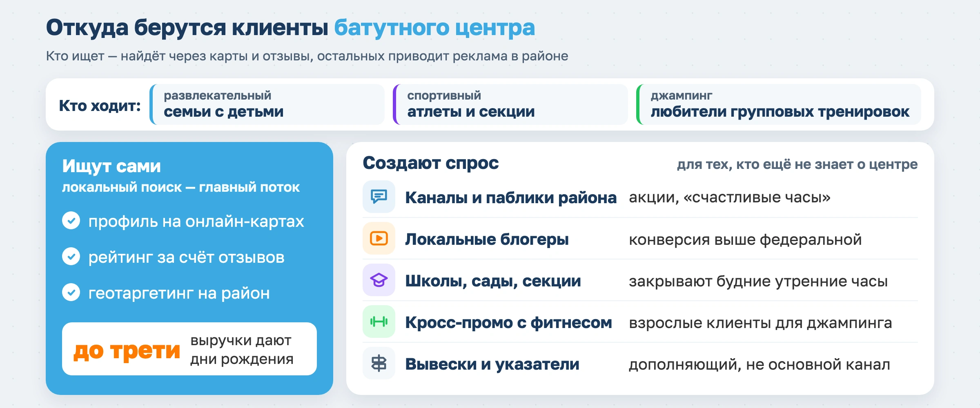Click дополняющий, не основной канал description
980x408 pixels.
759,364
